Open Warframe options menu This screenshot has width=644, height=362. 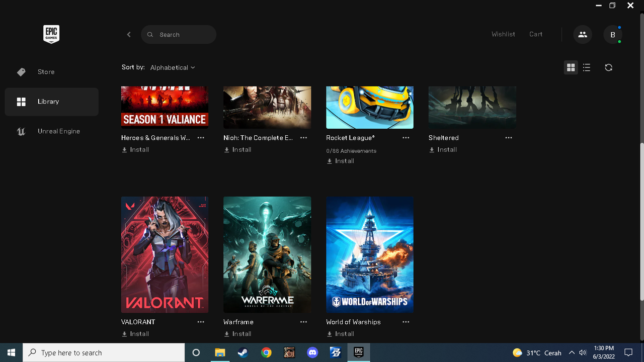303,322
